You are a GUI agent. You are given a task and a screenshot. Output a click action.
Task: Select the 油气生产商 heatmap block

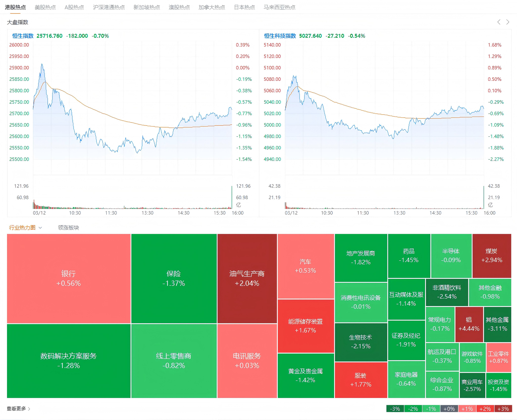[247, 278]
